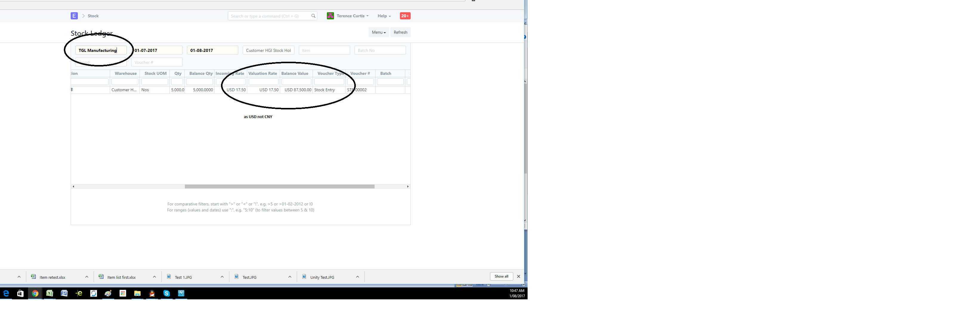Viewport: 980px width, 322px height.
Task: Open Skype from the taskbar
Action: tap(167, 293)
